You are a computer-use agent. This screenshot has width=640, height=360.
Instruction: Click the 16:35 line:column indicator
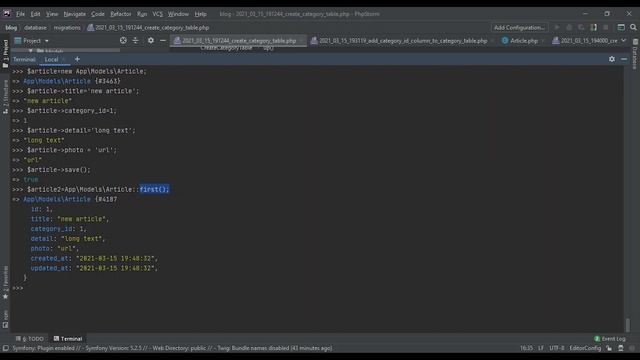point(526,348)
